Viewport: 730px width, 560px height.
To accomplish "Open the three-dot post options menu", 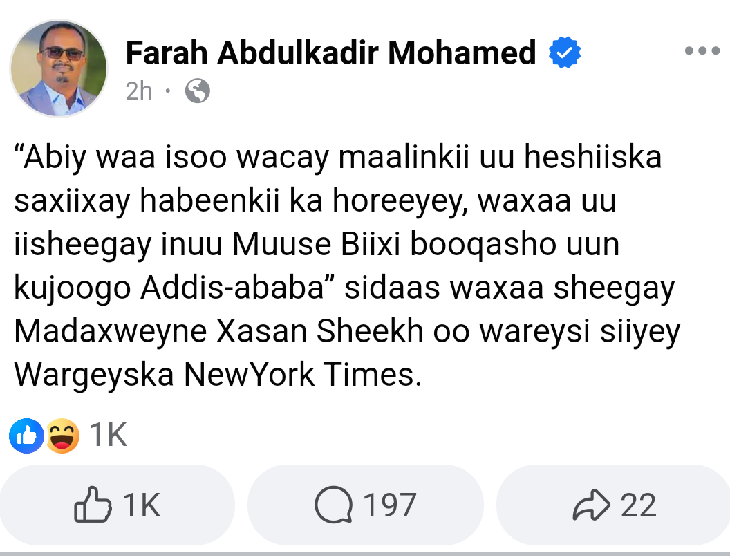I will (x=703, y=51).
